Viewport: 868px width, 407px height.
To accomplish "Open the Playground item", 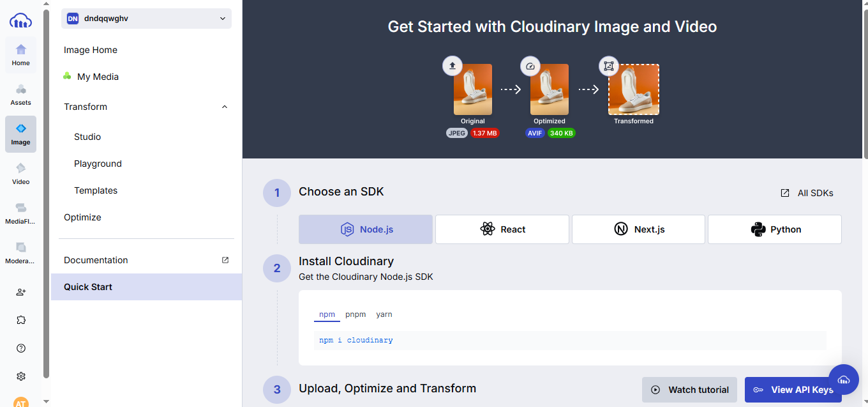I will (x=98, y=164).
